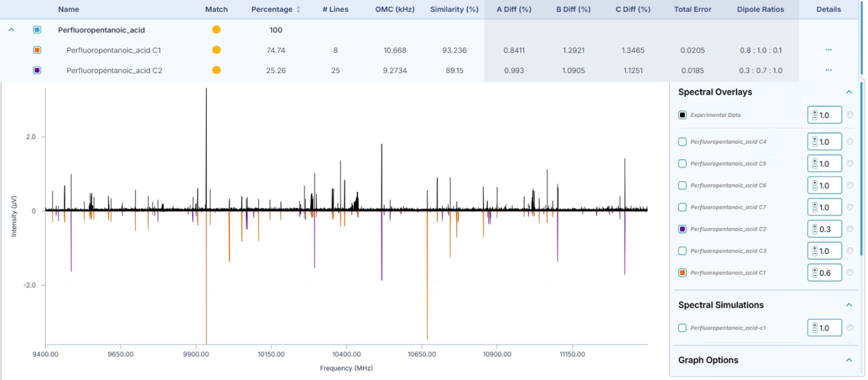Enable the Perfluoropentanoic_acid C5 overlay
The image size is (868, 380).
coord(682,164)
